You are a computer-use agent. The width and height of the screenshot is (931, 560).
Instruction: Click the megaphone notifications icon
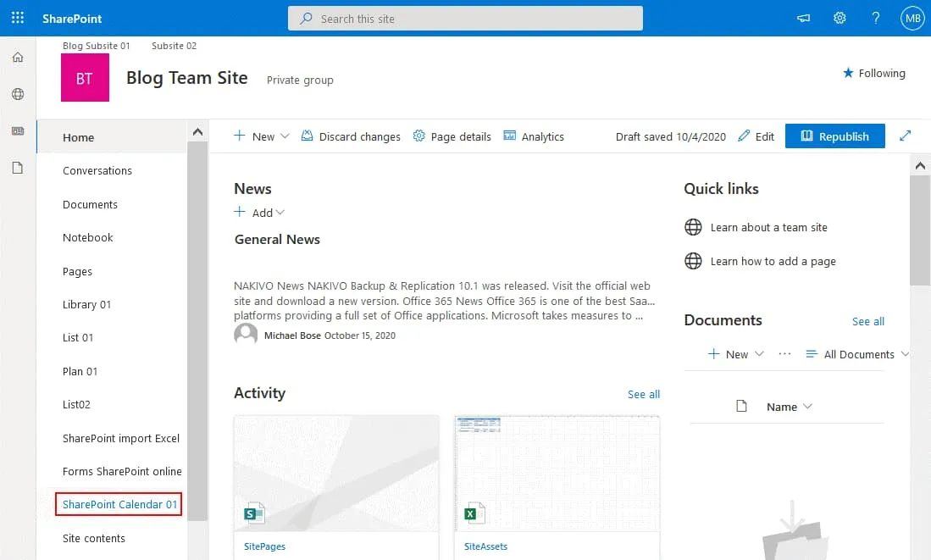[803, 18]
